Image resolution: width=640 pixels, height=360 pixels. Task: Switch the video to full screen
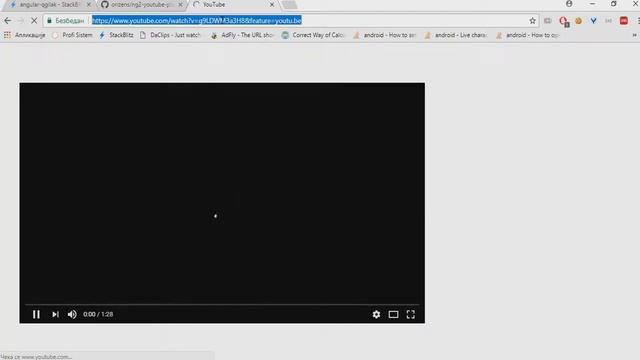[x=411, y=314]
